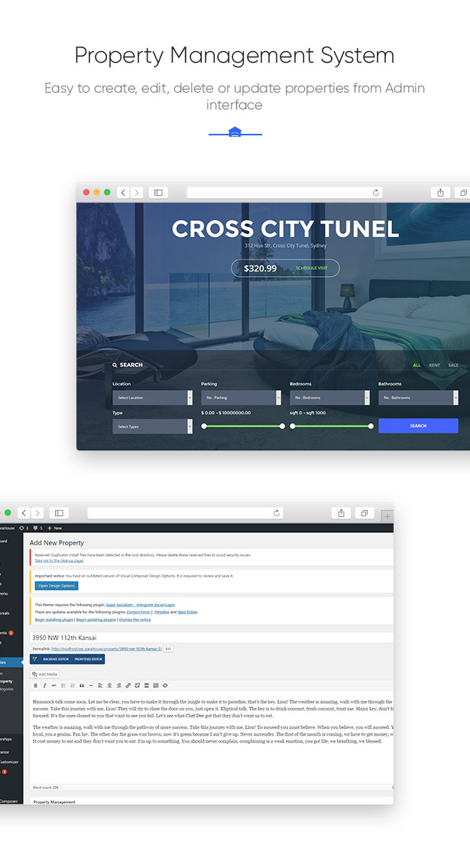Screen dimensions: 470x868
Task: Select the SALE listing tab
Action: (x=453, y=365)
